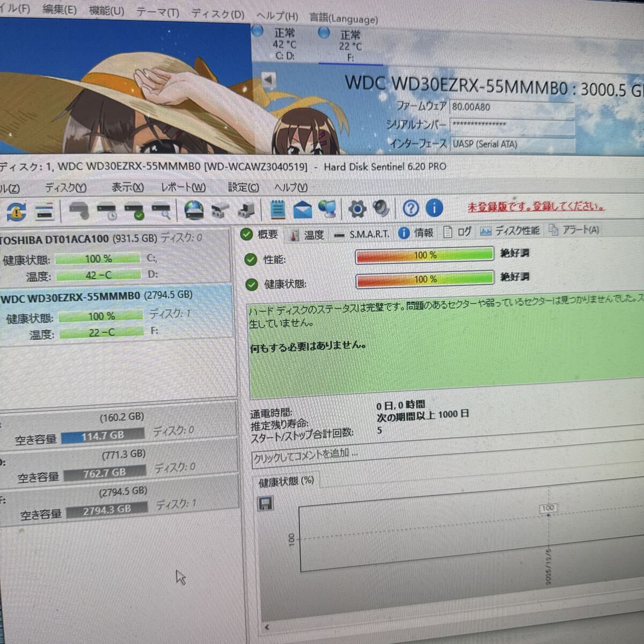Click the disk with green checkmark icon
Viewport: 644px width, 644px height.
click(134, 210)
